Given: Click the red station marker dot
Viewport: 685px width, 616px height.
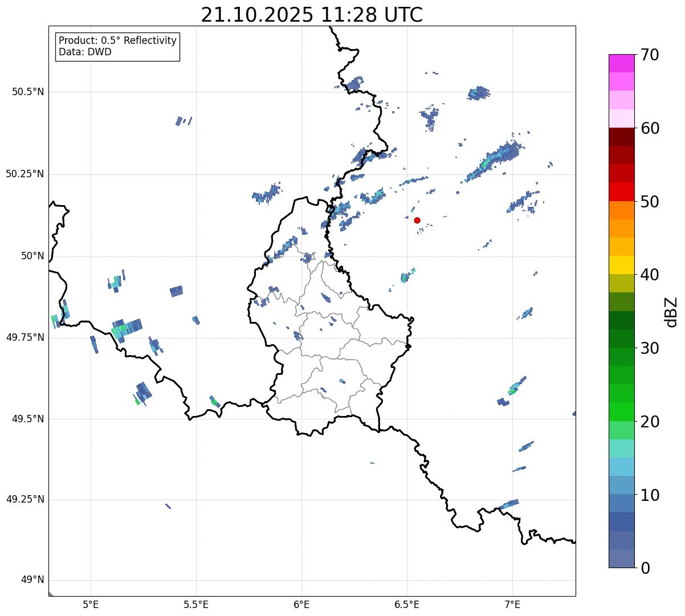Looking at the screenshot, I should [417, 220].
